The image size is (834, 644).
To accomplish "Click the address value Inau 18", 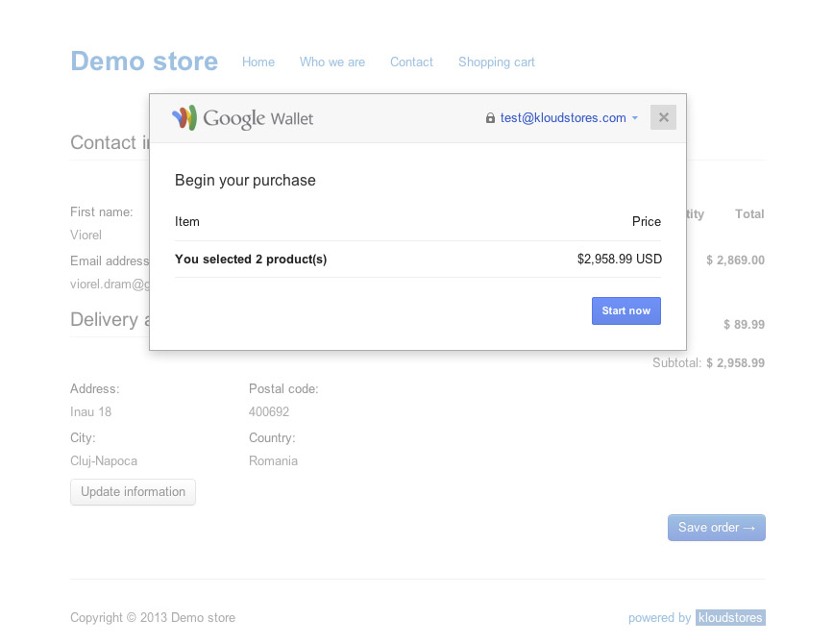I will pyautogui.click(x=91, y=412).
